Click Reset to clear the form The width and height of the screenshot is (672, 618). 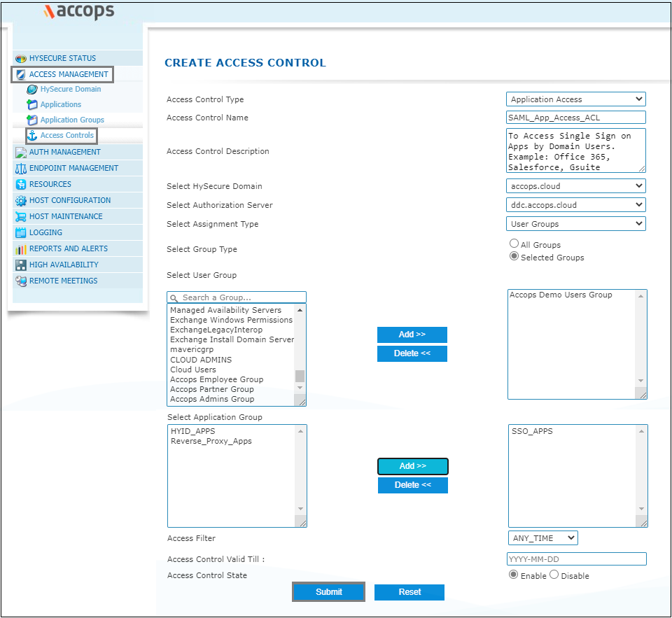click(x=409, y=592)
